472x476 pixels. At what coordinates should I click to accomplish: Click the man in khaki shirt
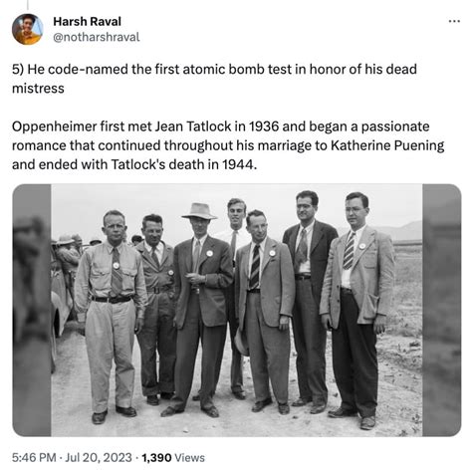point(111,316)
